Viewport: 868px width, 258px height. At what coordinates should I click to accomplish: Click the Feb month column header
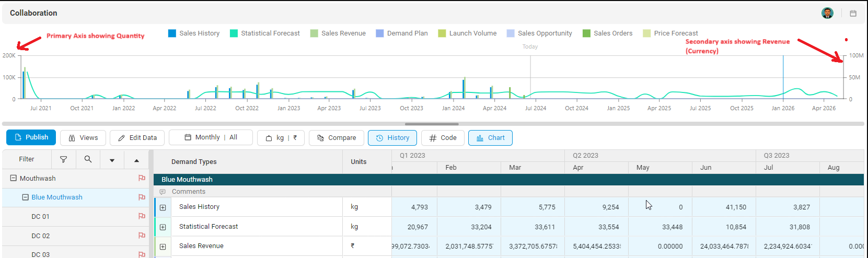click(469, 168)
